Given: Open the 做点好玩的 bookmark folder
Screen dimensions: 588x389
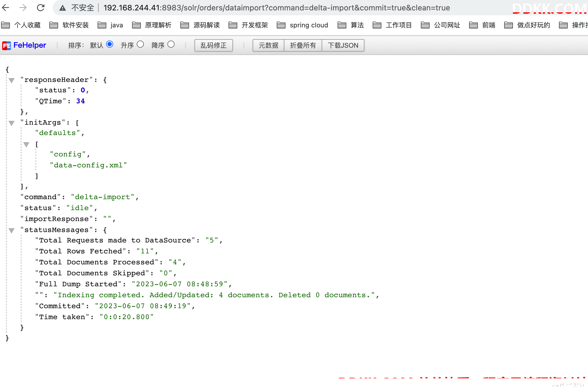Looking at the screenshot, I should pos(527,25).
